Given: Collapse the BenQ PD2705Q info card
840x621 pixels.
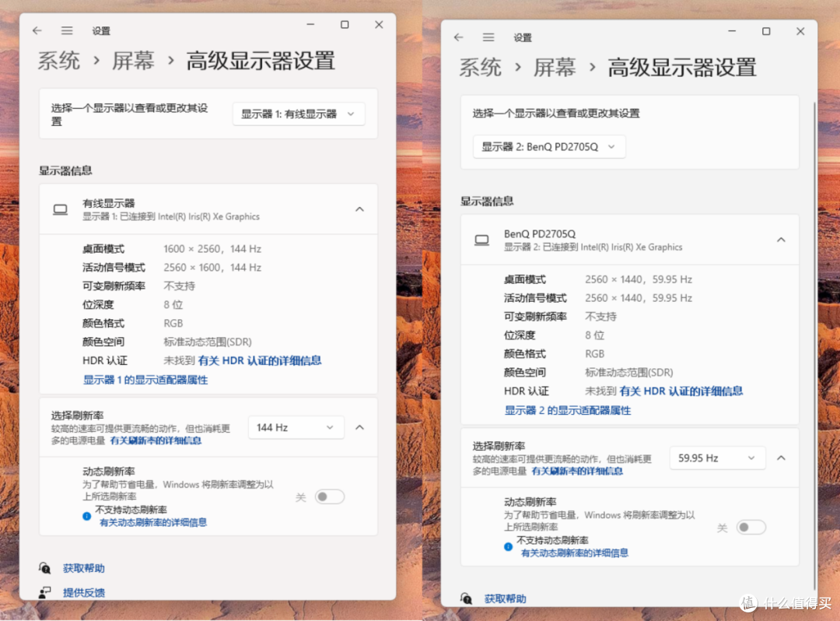Looking at the screenshot, I should coord(782,240).
